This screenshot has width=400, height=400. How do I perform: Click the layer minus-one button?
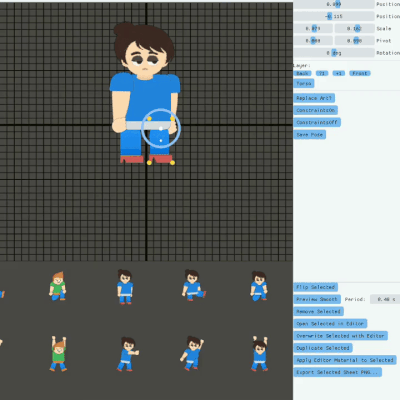[322, 73]
